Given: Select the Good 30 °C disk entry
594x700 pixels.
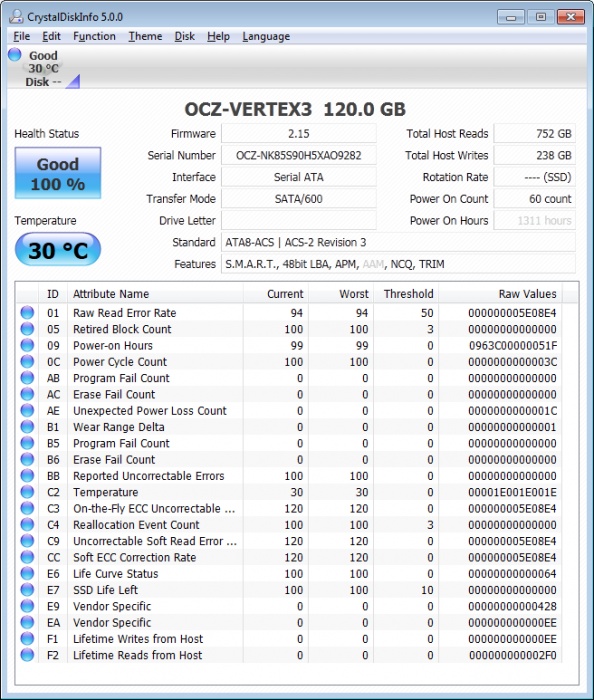Looking at the screenshot, I should click(43, 68).
